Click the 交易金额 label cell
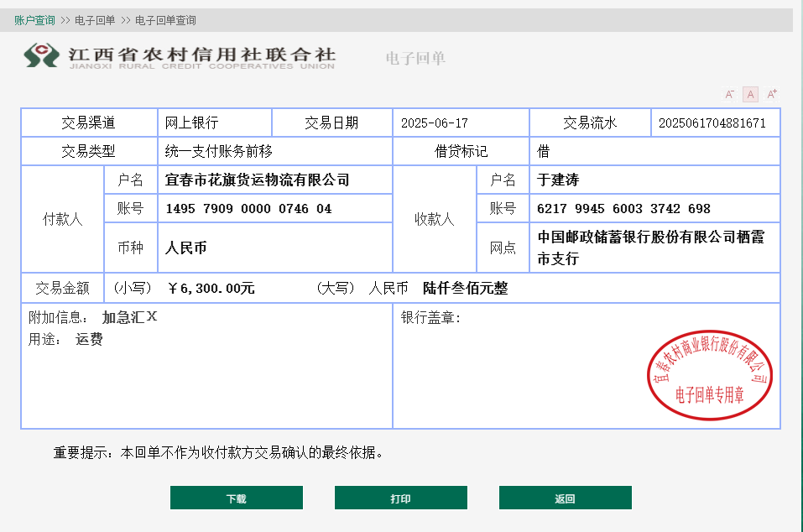 pos(62,289)
